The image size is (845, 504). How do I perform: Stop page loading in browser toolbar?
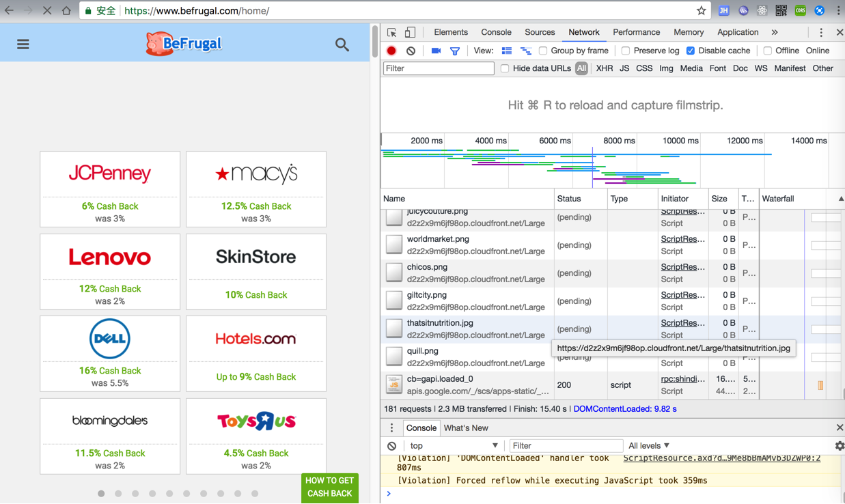coord(46,11)
